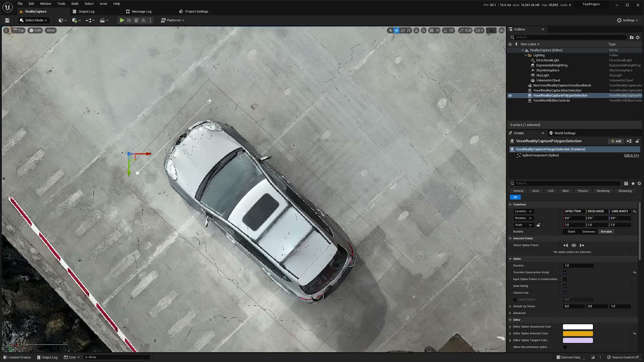Click the save icon in toolbar
Viewport: 644px width, 362px height.
(x=7, y=20)
